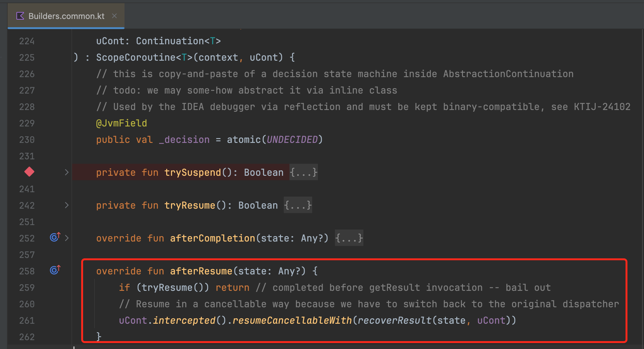Image resolution: width=644 pixels, height=349 pixels.
Task: Click the ScopeCoroutine class reference
Action: [136, 58]
